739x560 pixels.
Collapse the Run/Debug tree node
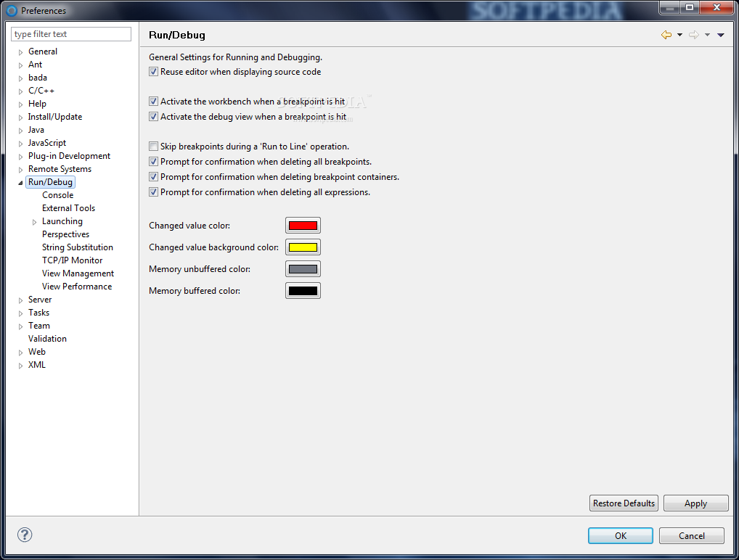20,183
